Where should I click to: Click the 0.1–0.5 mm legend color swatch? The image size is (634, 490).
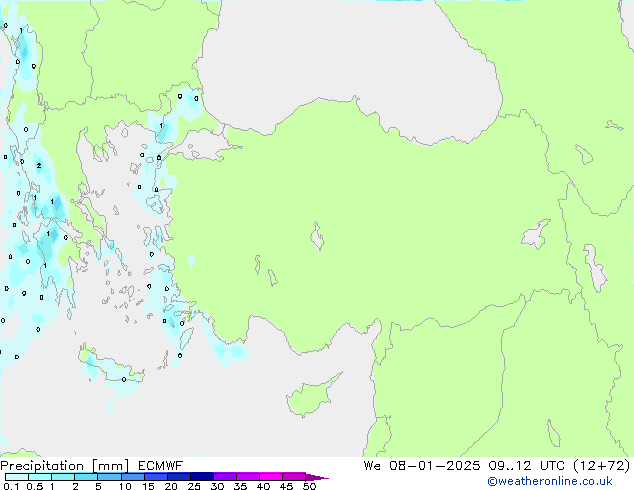pos(17,477)
